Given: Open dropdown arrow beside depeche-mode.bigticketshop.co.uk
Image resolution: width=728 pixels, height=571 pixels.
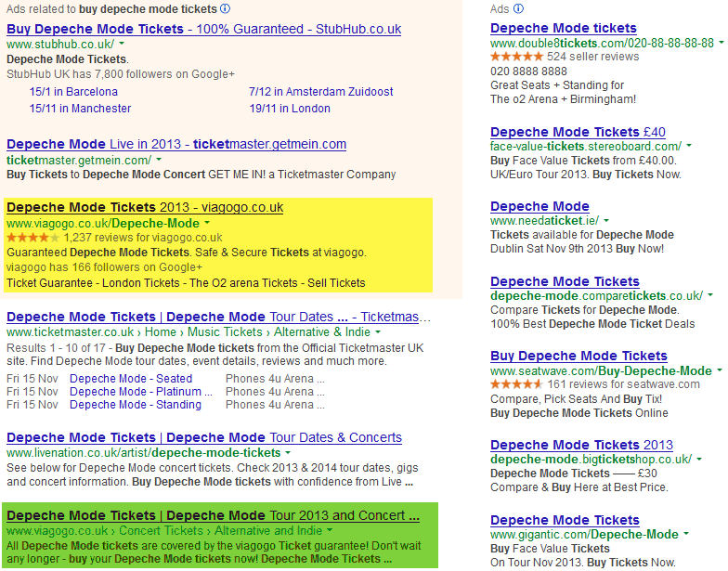Looking at the screenshot, I should 699,459.
